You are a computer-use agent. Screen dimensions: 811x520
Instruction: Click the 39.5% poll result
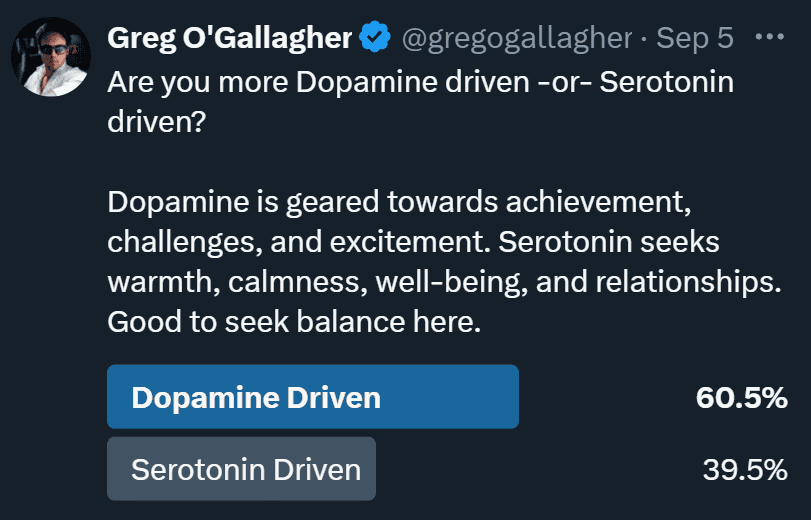pos(745,470)
